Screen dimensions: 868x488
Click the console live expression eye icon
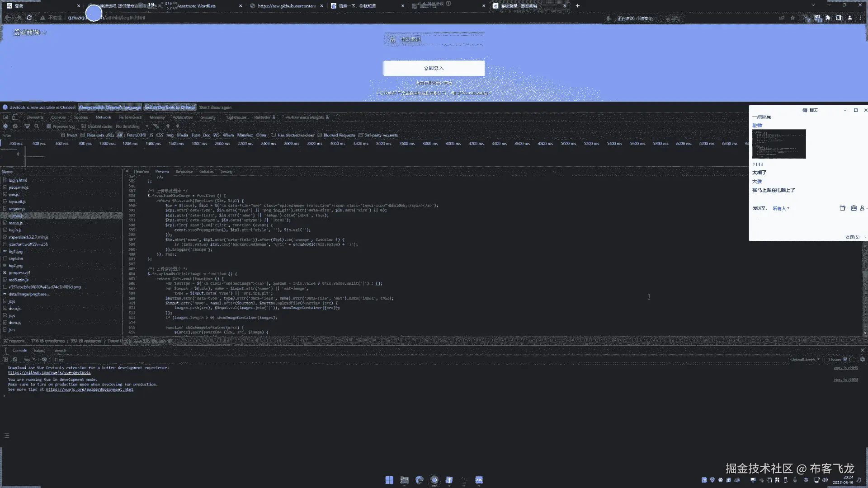(x=44, y=360)
